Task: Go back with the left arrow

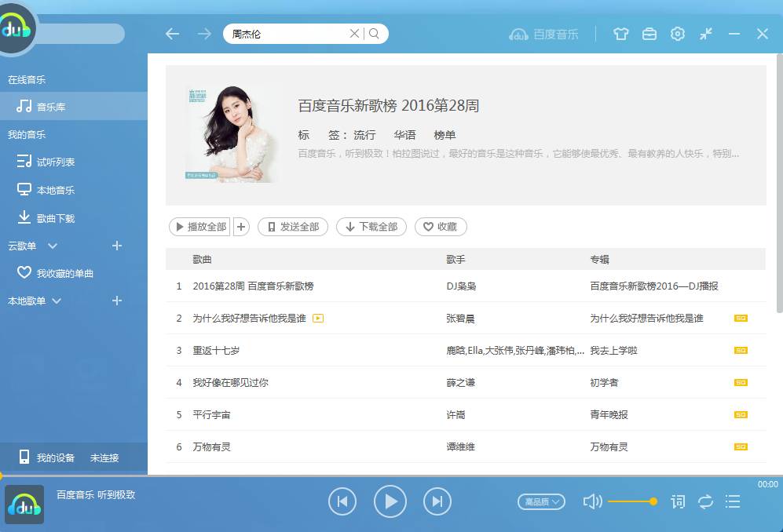Action: tap(172, 34)
